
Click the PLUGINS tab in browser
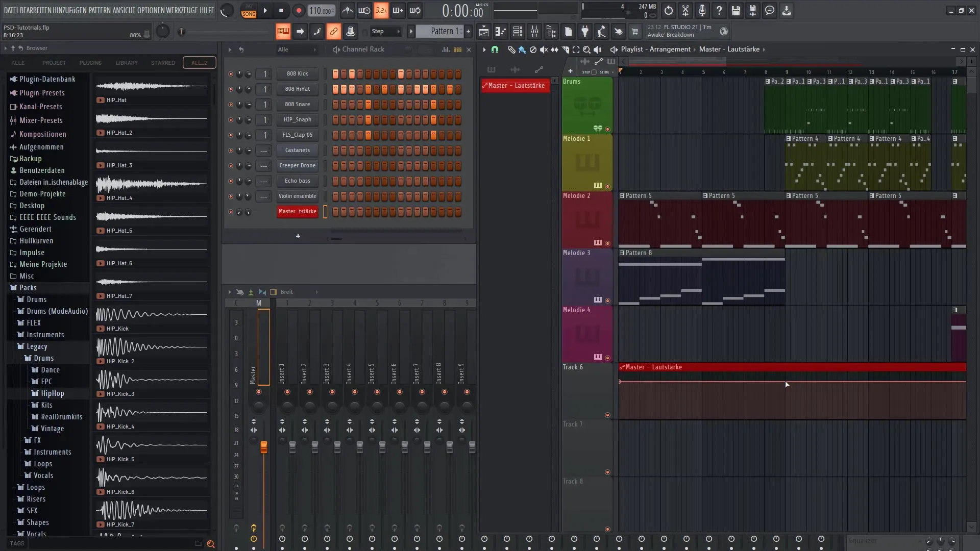89,62
